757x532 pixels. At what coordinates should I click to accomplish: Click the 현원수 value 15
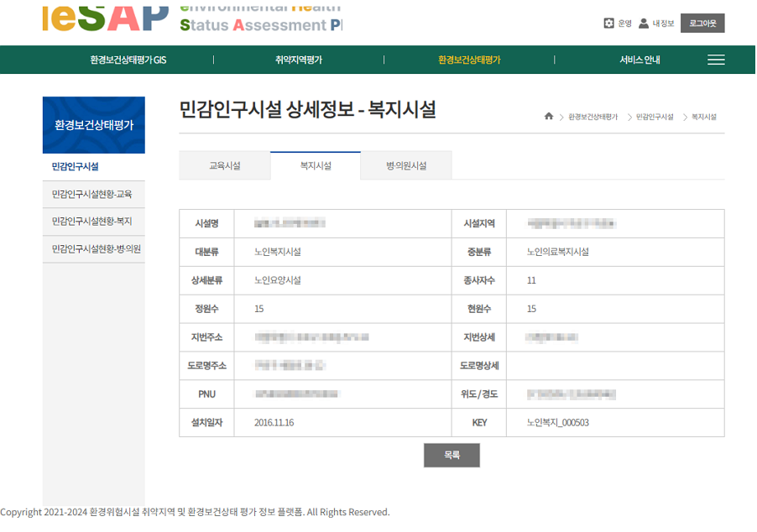click(x=531, y=309)
